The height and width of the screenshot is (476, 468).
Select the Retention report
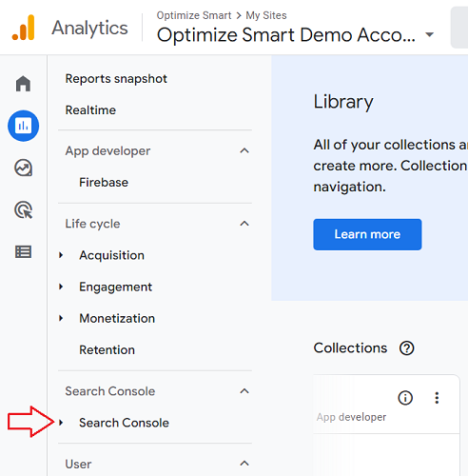point(107,350)
